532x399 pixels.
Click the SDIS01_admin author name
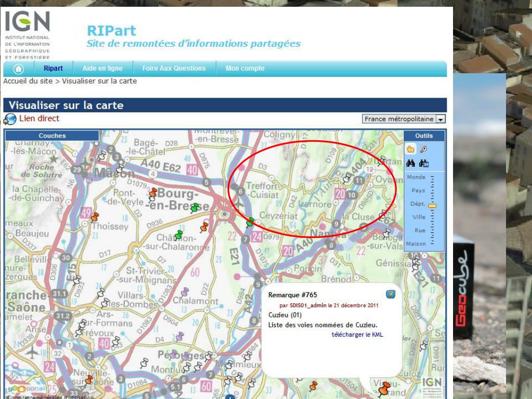[x=308, y=305]
